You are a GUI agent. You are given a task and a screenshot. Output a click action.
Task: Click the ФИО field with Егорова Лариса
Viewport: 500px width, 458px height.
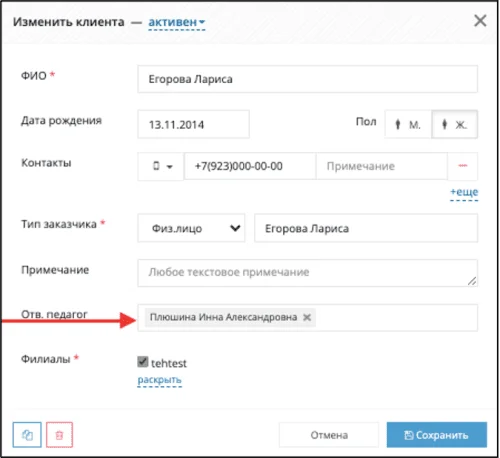pos(307,79)
